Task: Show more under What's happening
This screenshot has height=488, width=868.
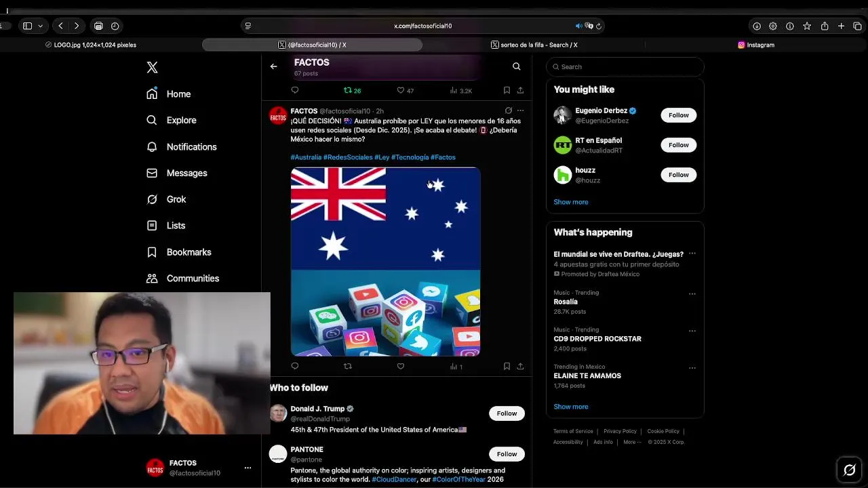Action: point(571,407)
